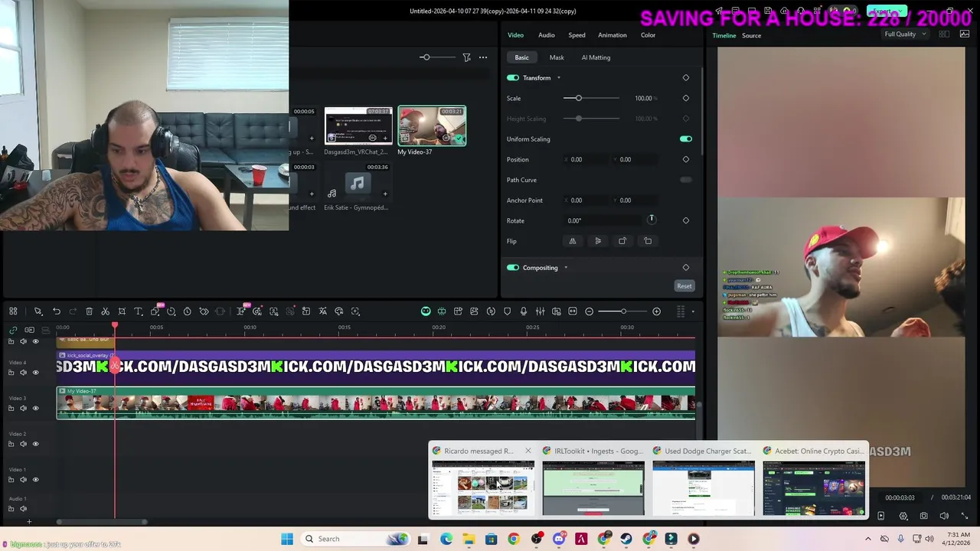Click the flip horizontal icon

572,241
